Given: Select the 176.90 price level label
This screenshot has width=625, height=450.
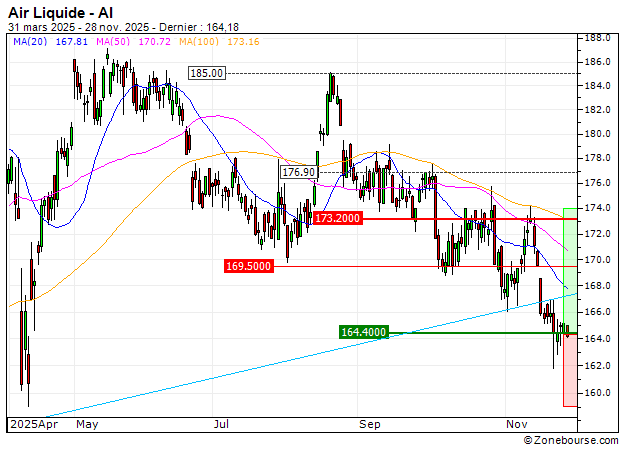Looking at the screenshot, I should click(x=298, y=172).
